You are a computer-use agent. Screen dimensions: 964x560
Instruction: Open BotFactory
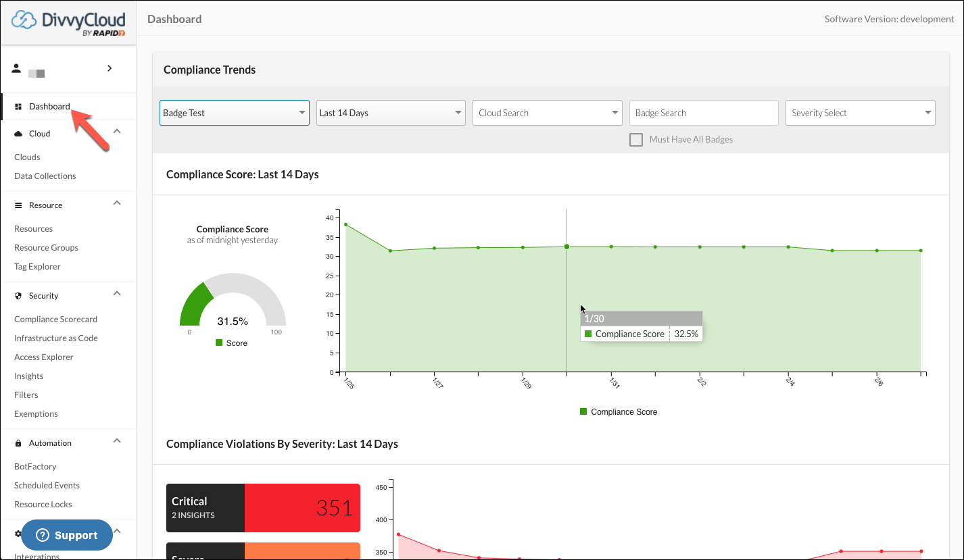(x=35, y=466)
